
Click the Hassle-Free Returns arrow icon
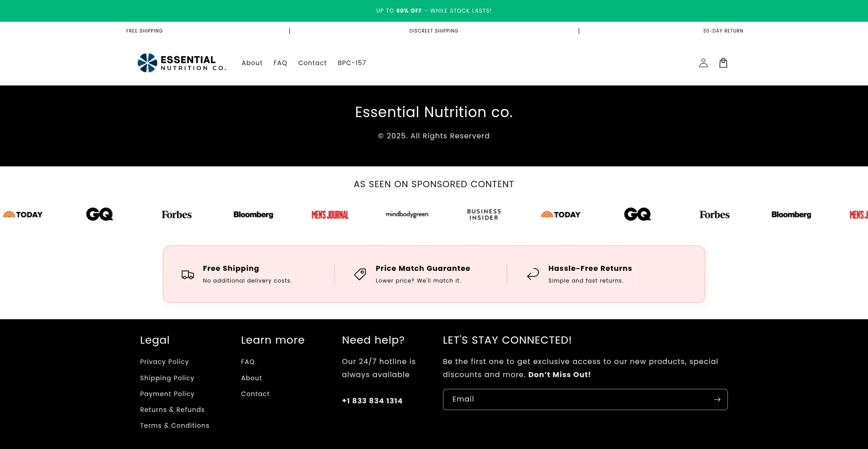pyautogui.click(x=533, y=274)
